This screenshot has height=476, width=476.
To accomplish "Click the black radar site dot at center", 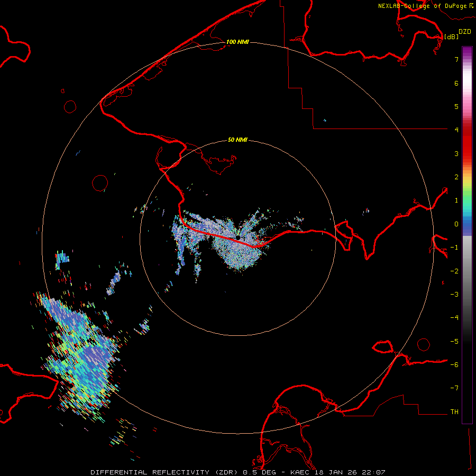I will (238, 237).
